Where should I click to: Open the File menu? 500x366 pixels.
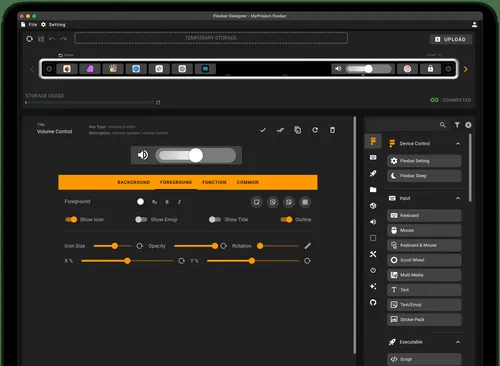[29, 25]
